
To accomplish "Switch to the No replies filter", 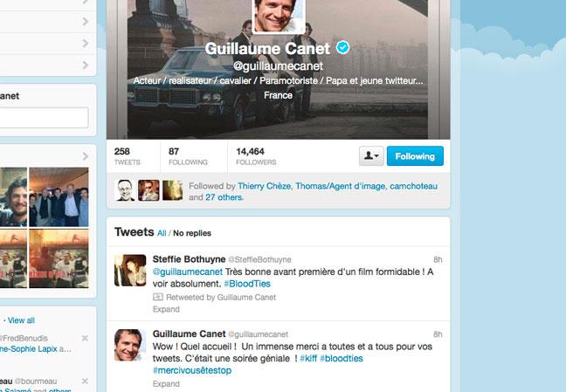I will tap(192, 233).
